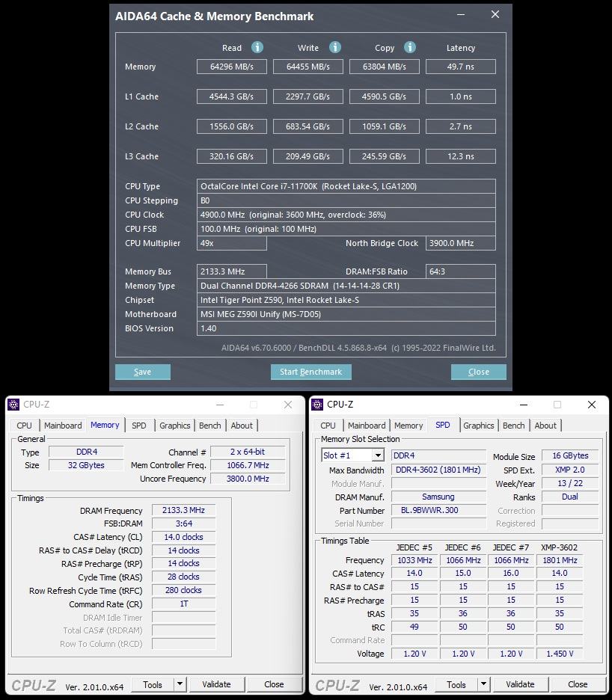The image size is (612, 700).
Task: Click the Copy info icon in AIDA64
Action: click(x=410, y=47)
